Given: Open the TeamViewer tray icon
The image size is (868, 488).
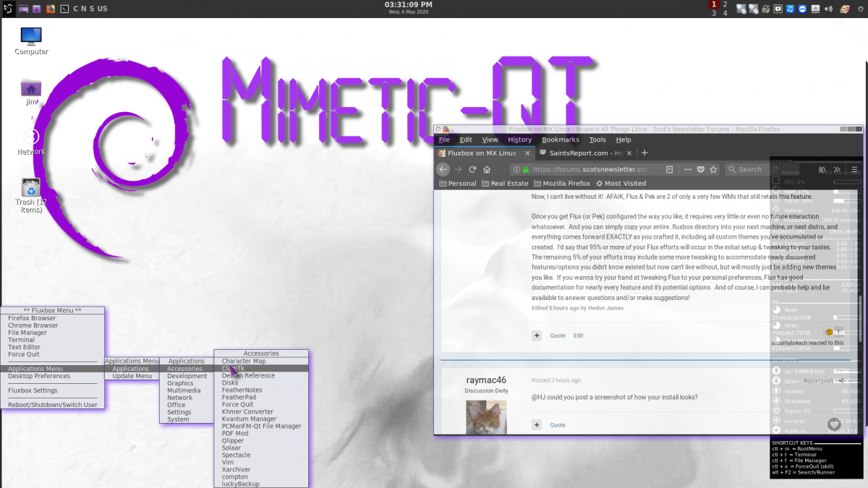Looking at the screenshot, I should point(803,9).
